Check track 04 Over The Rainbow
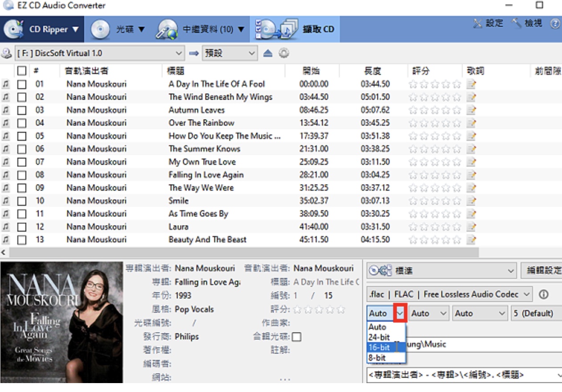Viewport: 562px width, 392px height. [x=22, y=123]
